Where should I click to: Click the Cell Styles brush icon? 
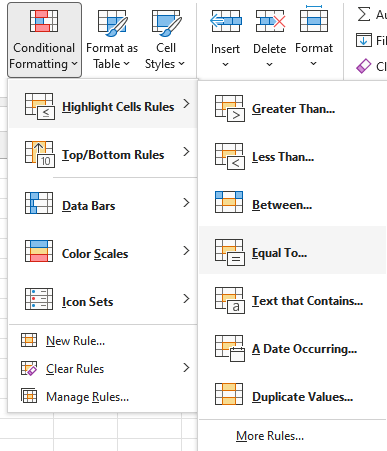coord(167,23)
